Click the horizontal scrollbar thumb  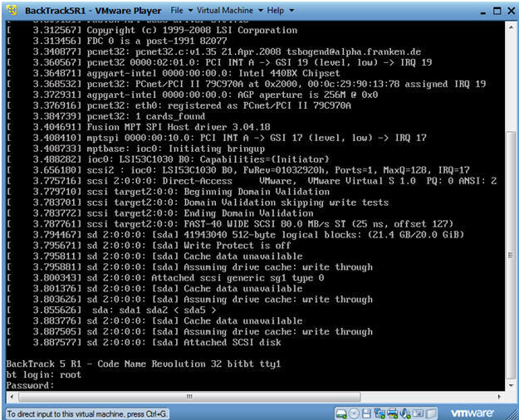pyautogui.click(x=189, y=396)
